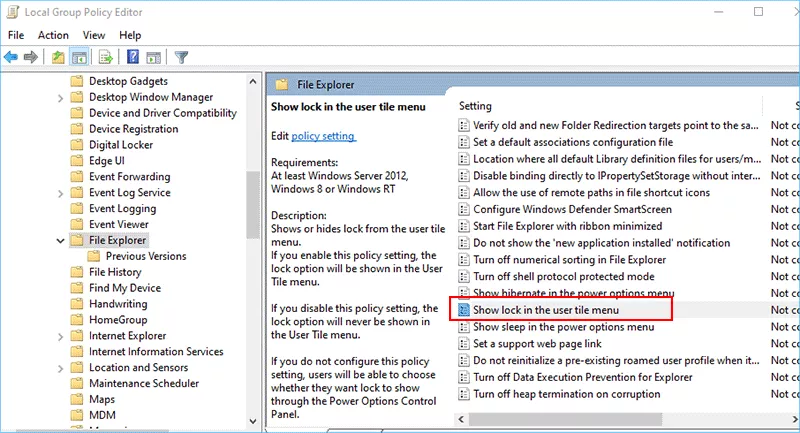Expand the Internet Explorer tree node
This screenshot has width=800, height=433.
tap(61, 336)
